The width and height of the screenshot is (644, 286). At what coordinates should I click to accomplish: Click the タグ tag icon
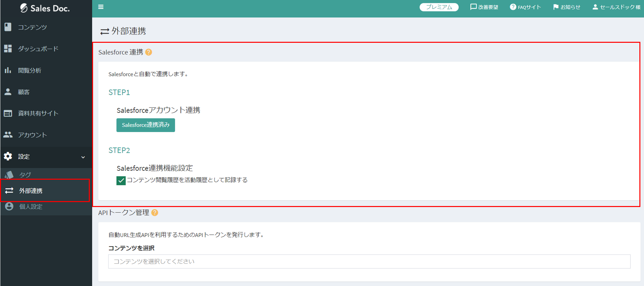[9, 175]
